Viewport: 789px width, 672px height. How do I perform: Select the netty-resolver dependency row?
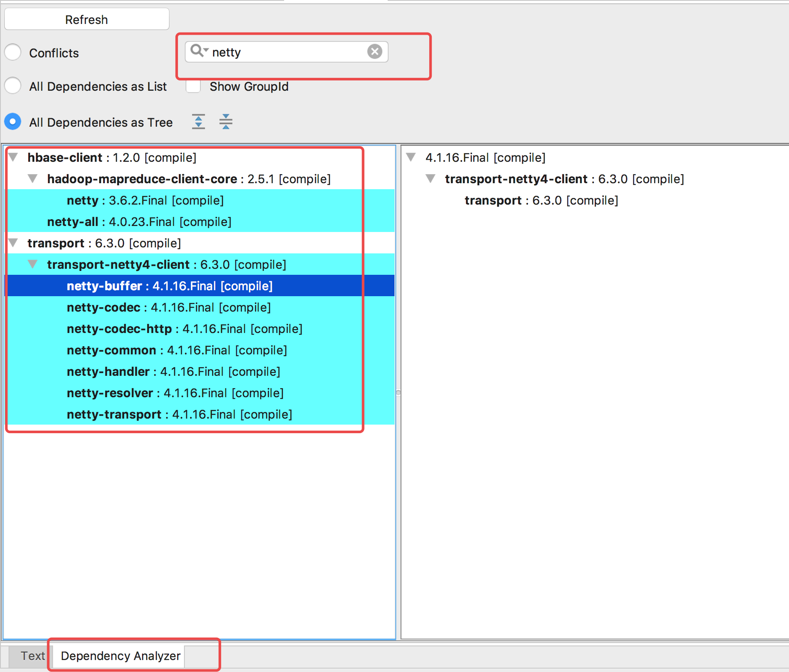point(199,392)
